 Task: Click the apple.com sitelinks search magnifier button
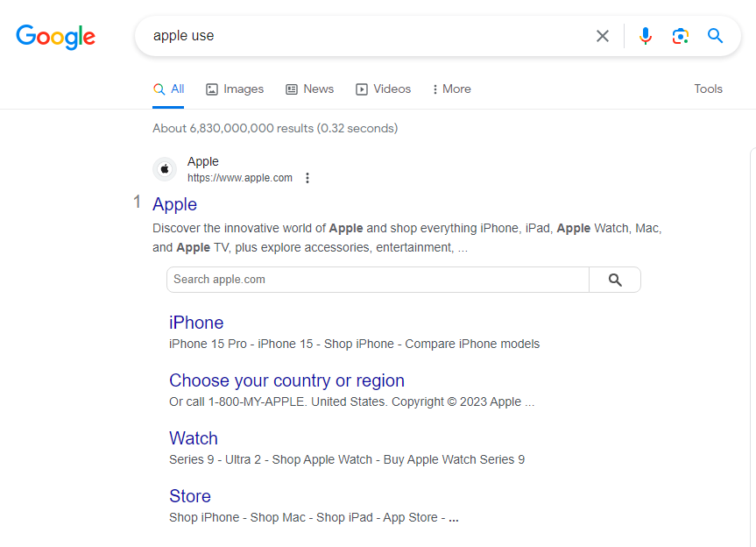click(x=615, y=280)
